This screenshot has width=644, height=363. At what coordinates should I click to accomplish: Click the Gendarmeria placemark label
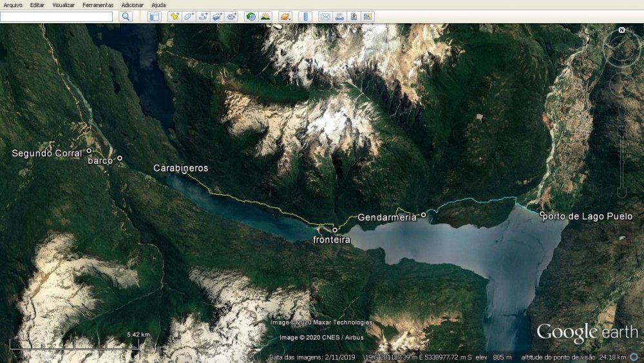click(387, 217)
